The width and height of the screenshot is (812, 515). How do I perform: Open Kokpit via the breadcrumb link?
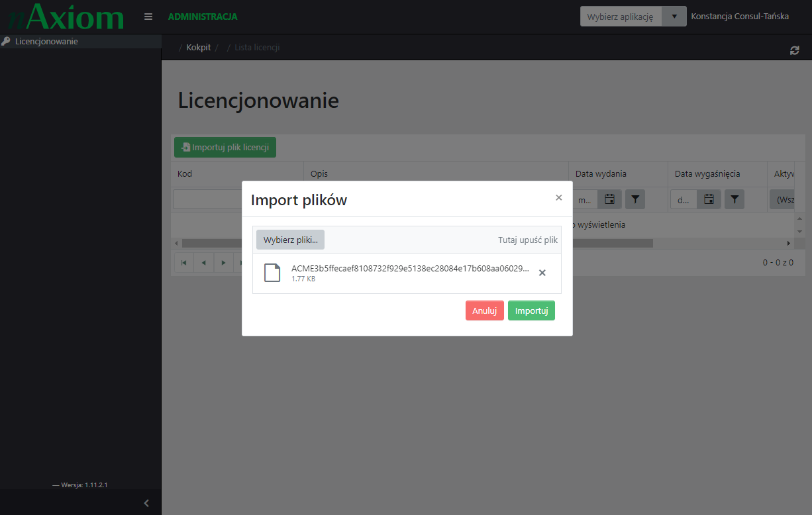coord(198,47)
